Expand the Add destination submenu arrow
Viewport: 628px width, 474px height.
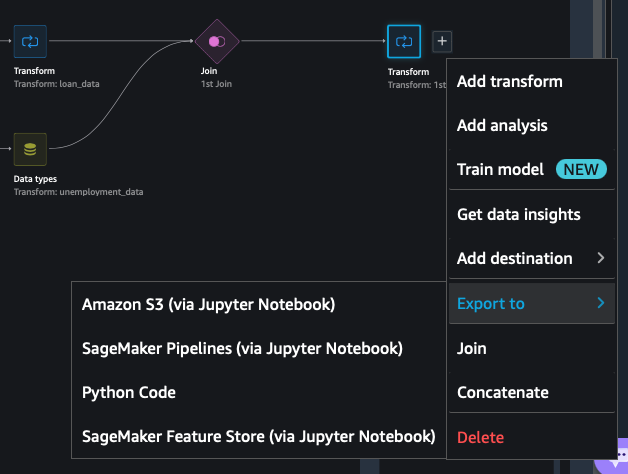coord(600,258)
